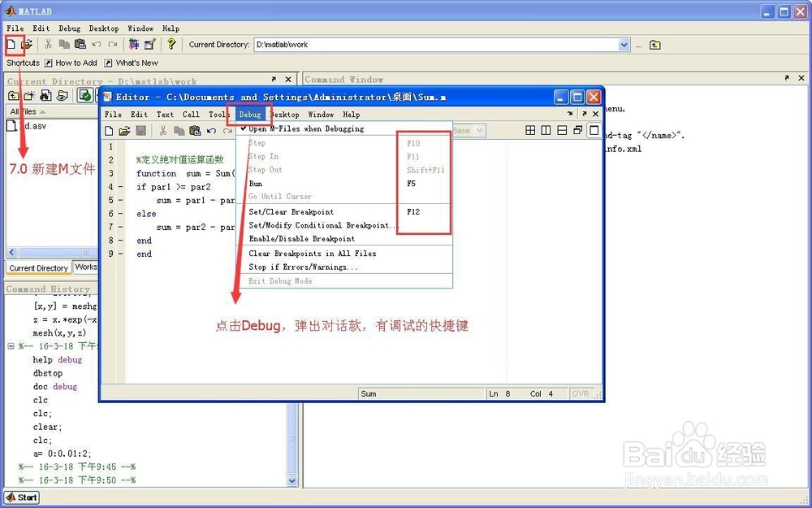Toggle Open M-Files when Debugging option

tap(307, 128)
